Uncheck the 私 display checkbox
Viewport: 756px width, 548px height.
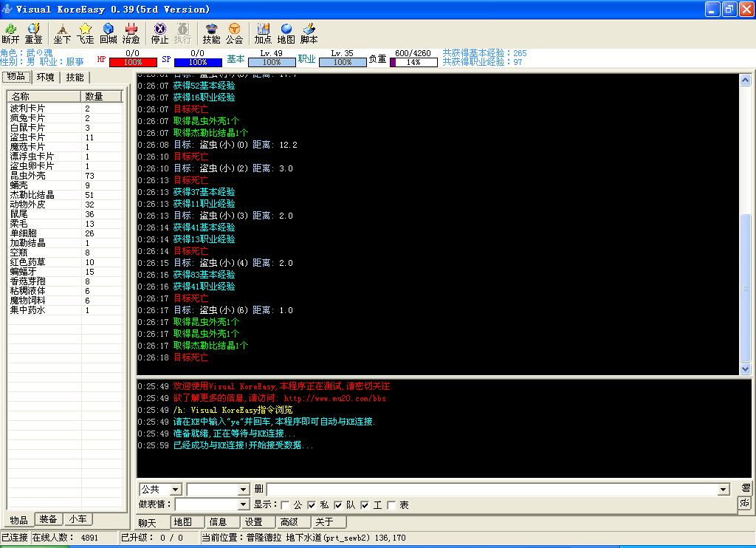[x=312, y=505]
